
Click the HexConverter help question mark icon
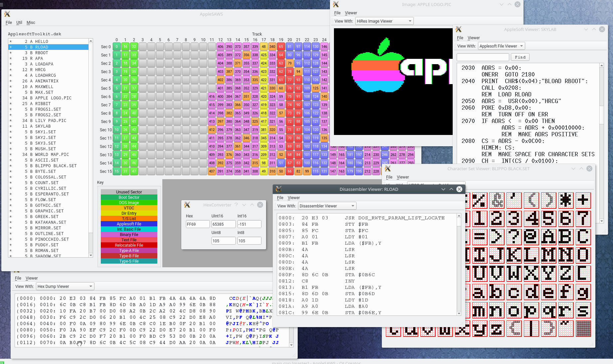236,205
